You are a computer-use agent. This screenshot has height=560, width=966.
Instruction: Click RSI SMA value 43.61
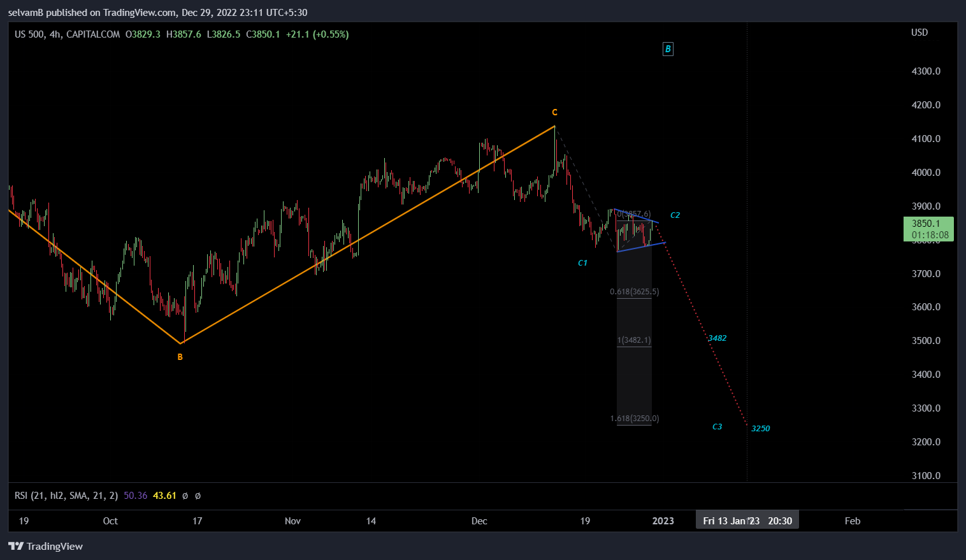(x=164, y=496)
